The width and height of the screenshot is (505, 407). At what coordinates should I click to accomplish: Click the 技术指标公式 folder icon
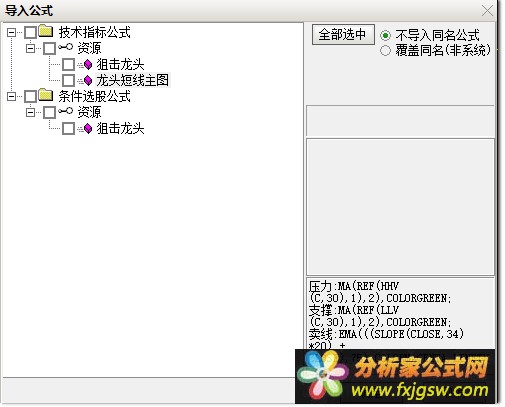(x=46, y=31)
